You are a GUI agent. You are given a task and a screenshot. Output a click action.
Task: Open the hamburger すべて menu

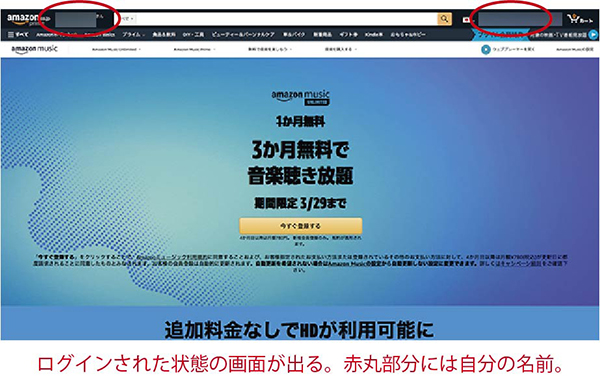click(x=18, y=34)
